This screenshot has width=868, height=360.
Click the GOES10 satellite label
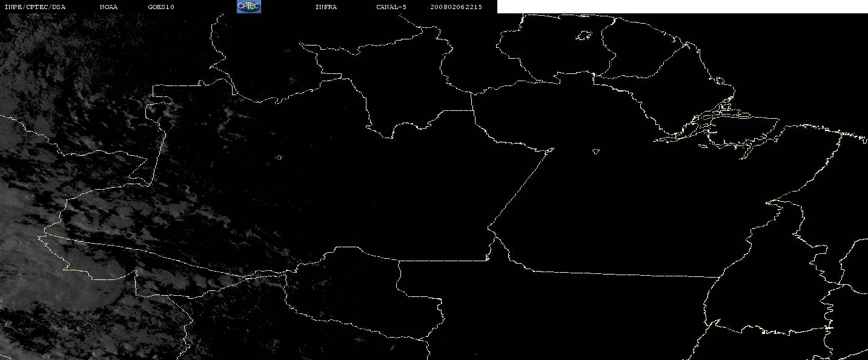tap(161, 7)
